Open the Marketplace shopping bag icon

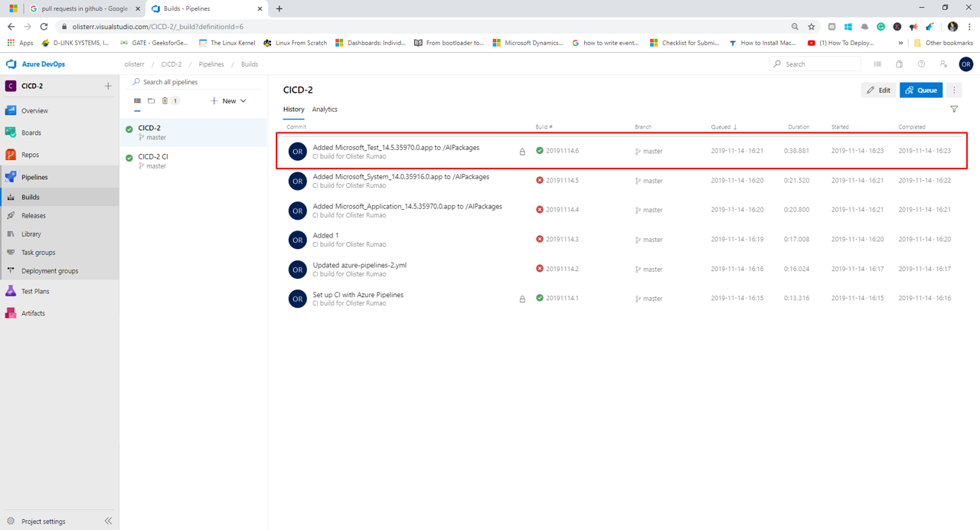pos(900,64)
